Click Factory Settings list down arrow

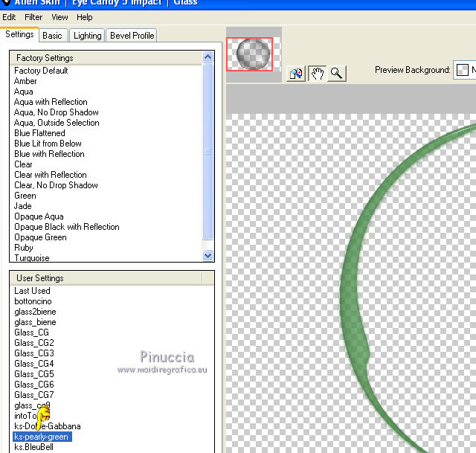pyautogui.click(x=208, y=255)
